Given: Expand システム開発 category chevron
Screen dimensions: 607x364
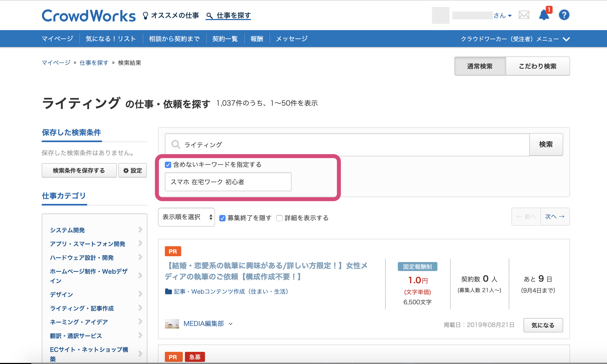Looking at the screenshot, I should pos(140,230).
